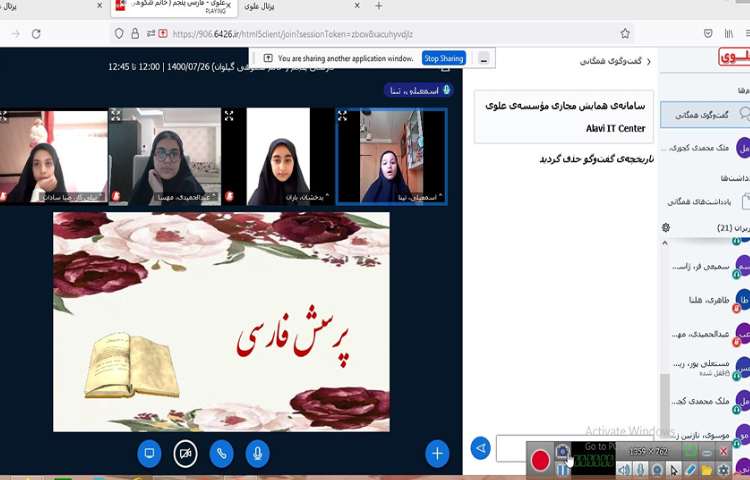Toggle mouse cursor capture in the recorder
The width and height of the screenshot is (750, 480).
(x=673, y=470)
